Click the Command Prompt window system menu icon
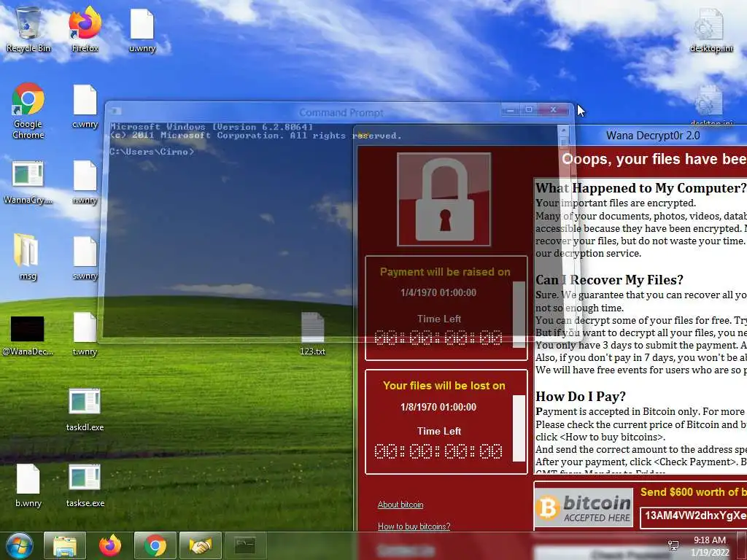 (x=115, y=112)
